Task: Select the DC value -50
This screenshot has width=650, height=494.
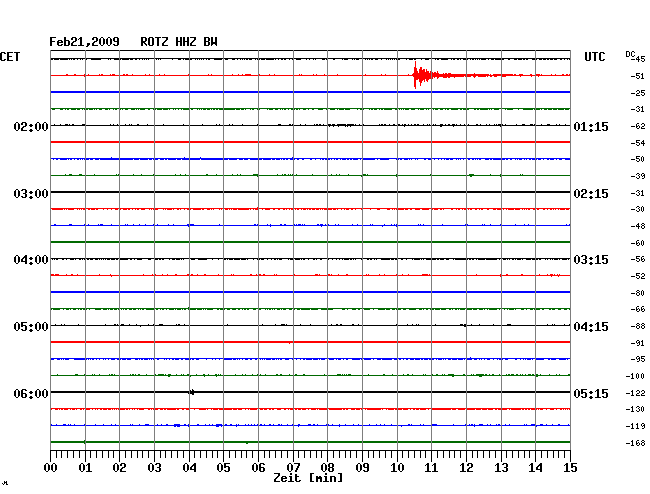Action: coord(638,159)
